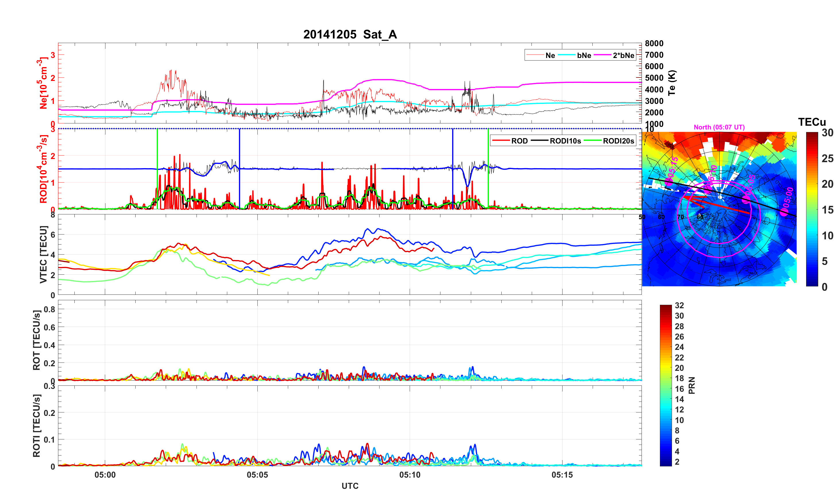834x504 pixels.
Task: Click the 05:15 magenta marker on the map
Action: [669, 182]
